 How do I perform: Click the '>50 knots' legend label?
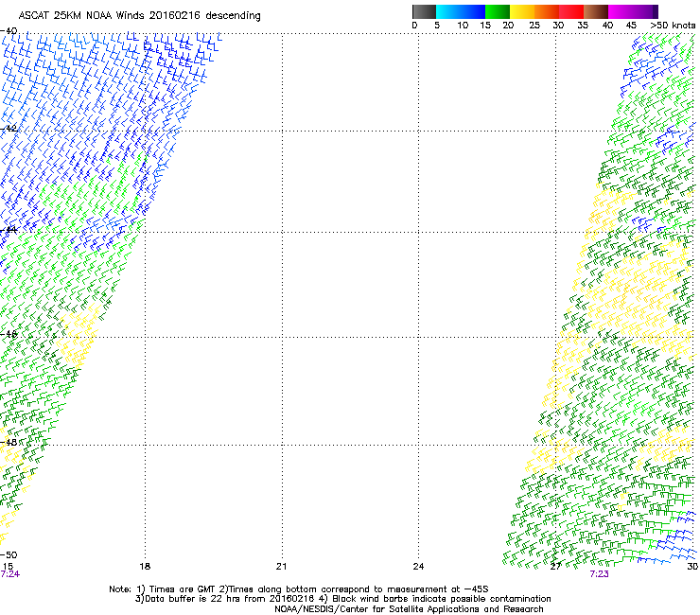coord(673,26)
